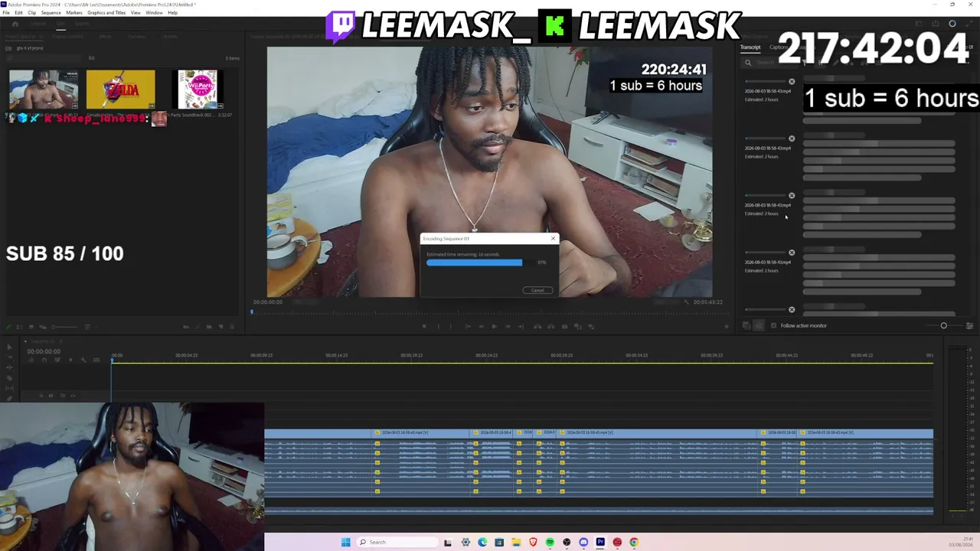Select the Wii Party Soundtrack thumbnail
This screenshot has height=551, width=980.
[x=198, y=90]
